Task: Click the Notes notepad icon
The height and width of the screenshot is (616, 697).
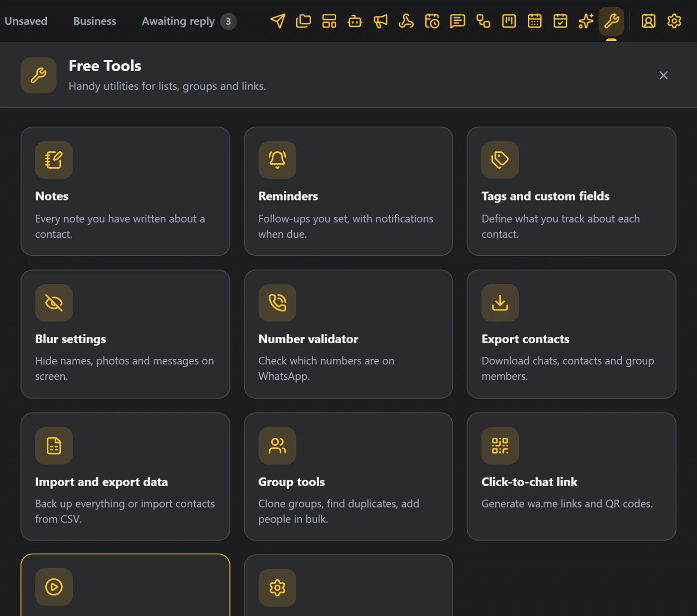Action: (54, 160)
